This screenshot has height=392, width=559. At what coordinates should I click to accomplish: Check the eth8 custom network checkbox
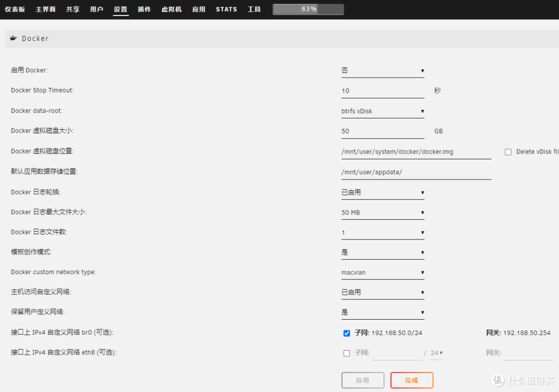[346, 353]
